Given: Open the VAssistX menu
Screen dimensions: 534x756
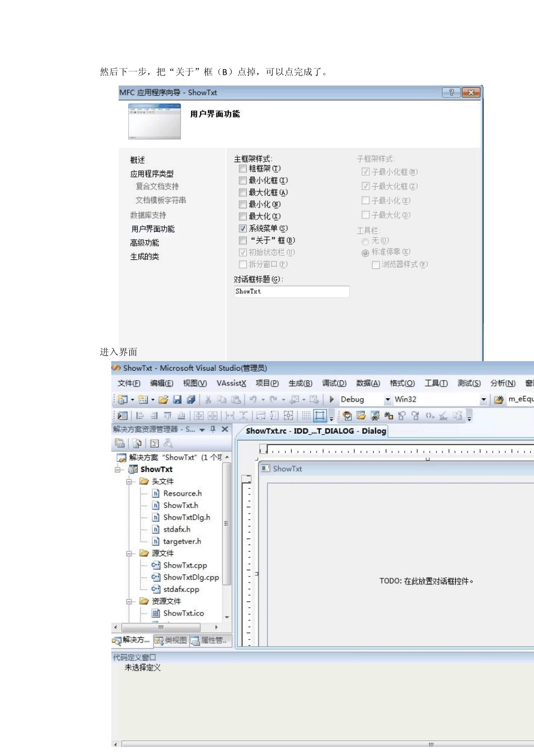Looking at the screenshot, I should tap(232, 383).
